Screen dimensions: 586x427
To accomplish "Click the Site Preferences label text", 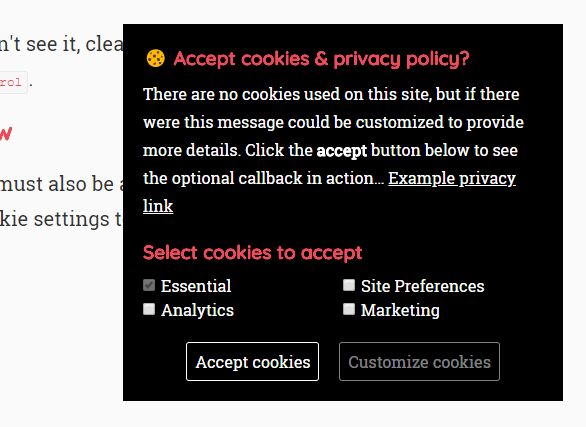I will point(422,286).
